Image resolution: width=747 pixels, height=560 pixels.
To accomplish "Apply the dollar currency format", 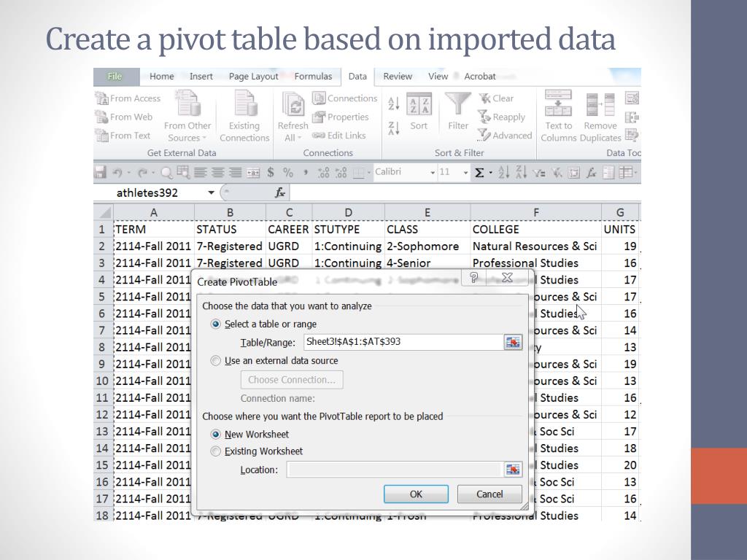I will (x=271, y=172).
